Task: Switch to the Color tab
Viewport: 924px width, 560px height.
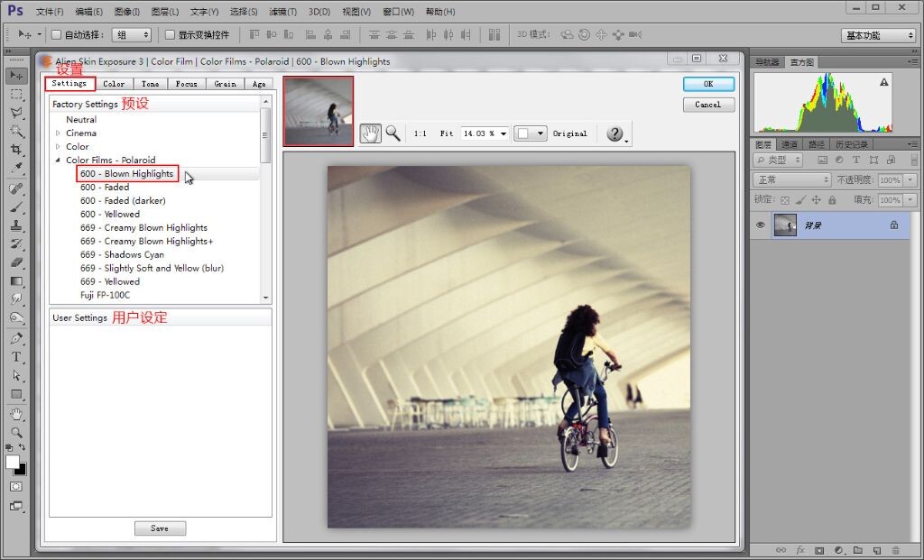Action: (x=114, y=84)
